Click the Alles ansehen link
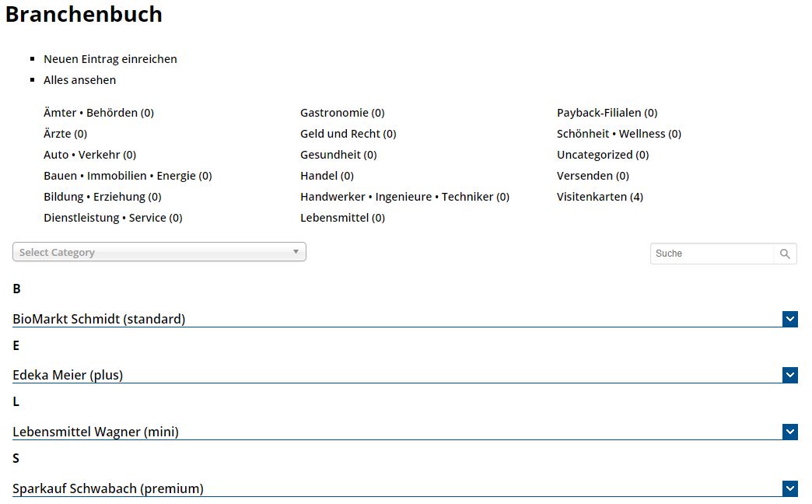The width and height of the screenshot is (812, 504). [x=79, y=80]
